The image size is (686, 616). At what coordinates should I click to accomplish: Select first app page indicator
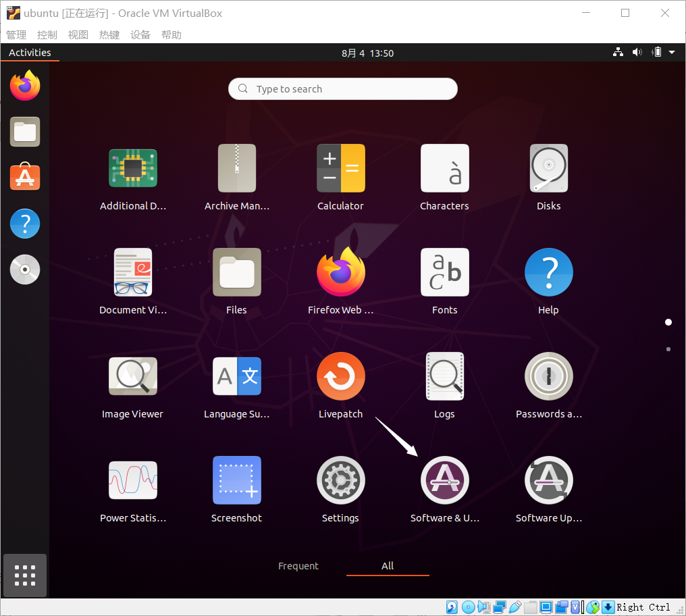pyautogui.click(x=668, y=322)
